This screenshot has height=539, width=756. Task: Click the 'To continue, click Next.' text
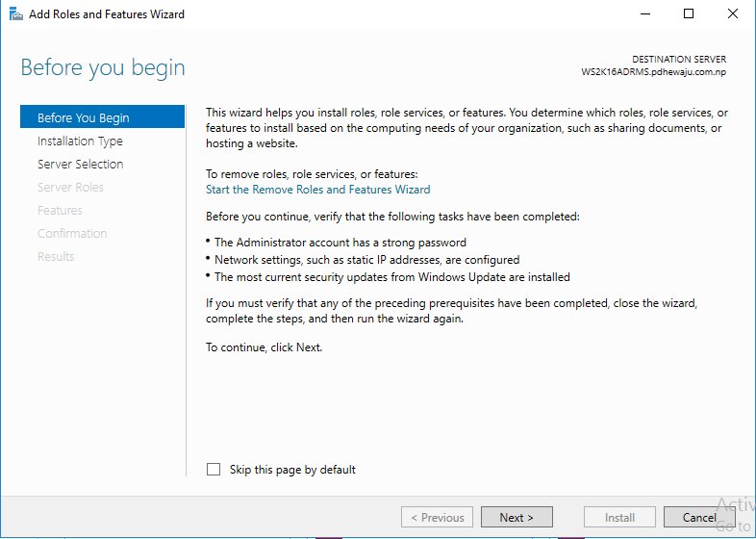point(265,347)
